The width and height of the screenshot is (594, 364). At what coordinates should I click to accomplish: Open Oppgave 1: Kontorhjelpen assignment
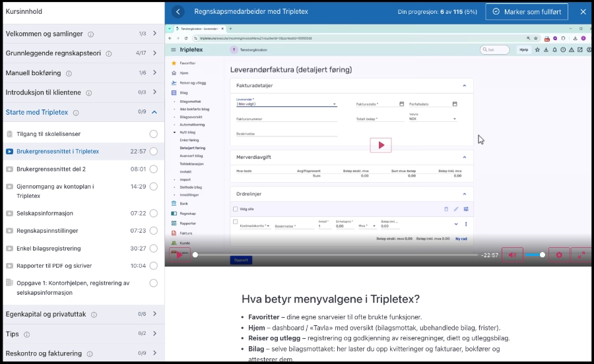(73, 288)
